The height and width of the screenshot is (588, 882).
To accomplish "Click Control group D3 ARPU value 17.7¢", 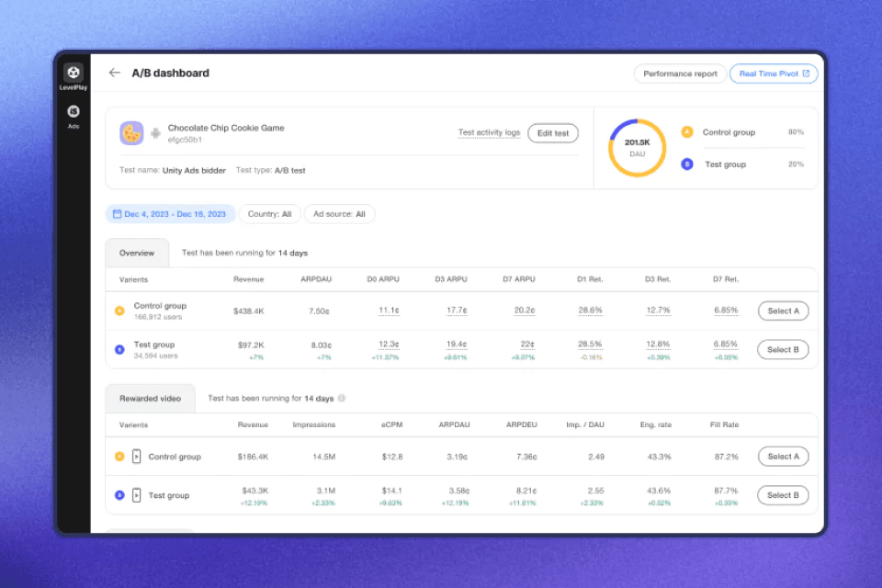I will click(x=457, y=311).
